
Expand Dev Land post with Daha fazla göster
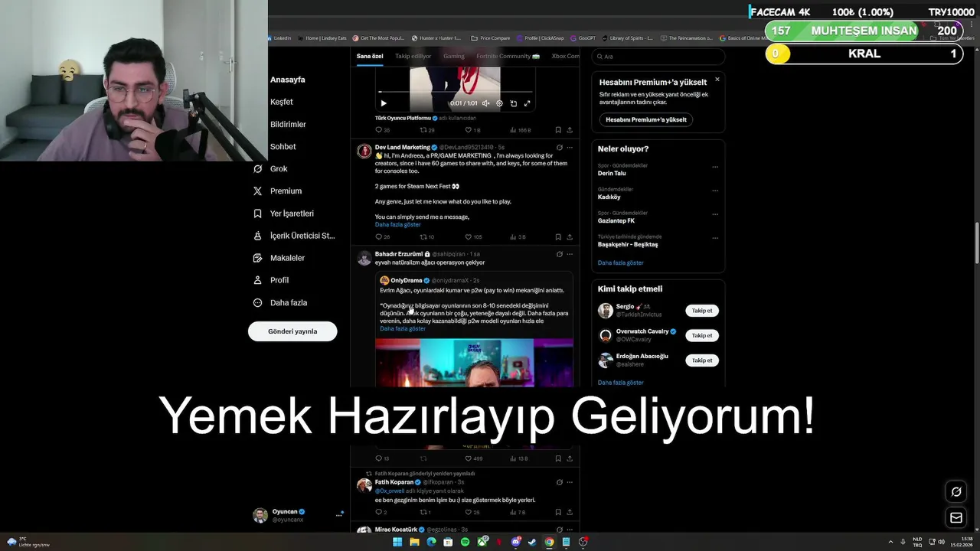click(x=397, y=224)
